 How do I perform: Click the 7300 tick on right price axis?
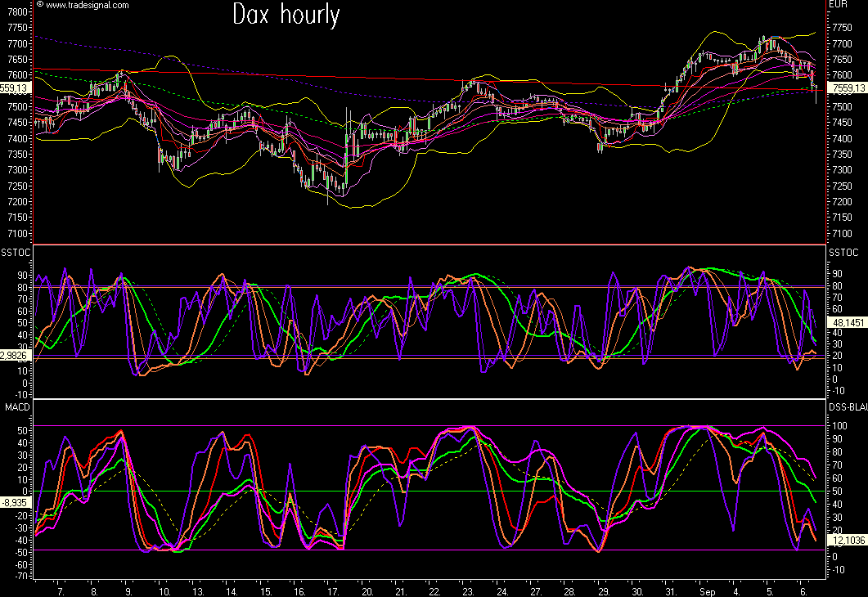coord(842,170)
